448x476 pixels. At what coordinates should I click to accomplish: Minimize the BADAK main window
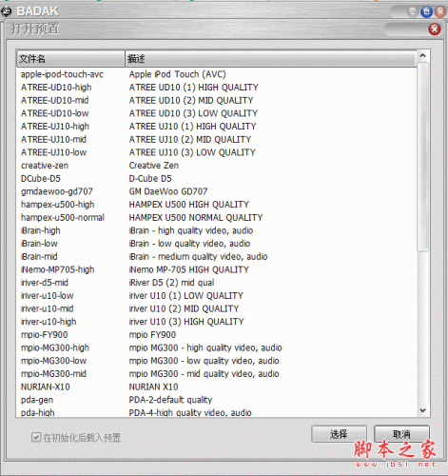pos(413,12)
